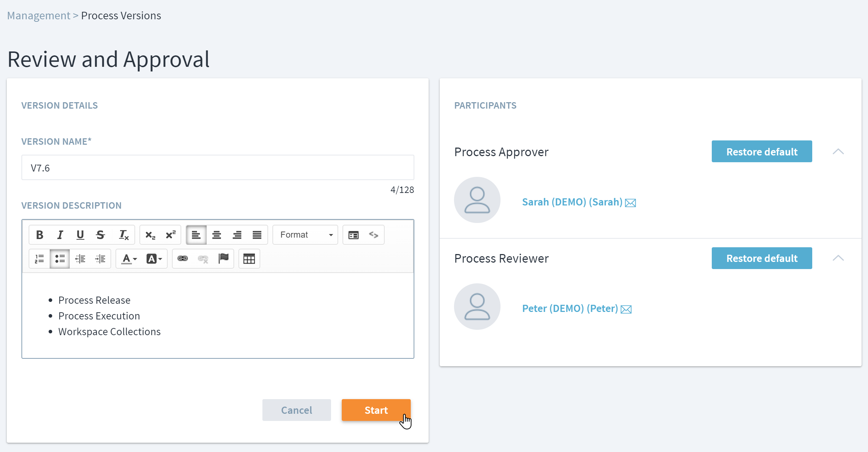Open source code view icon

pyautogui.click(x=374, y=235)
